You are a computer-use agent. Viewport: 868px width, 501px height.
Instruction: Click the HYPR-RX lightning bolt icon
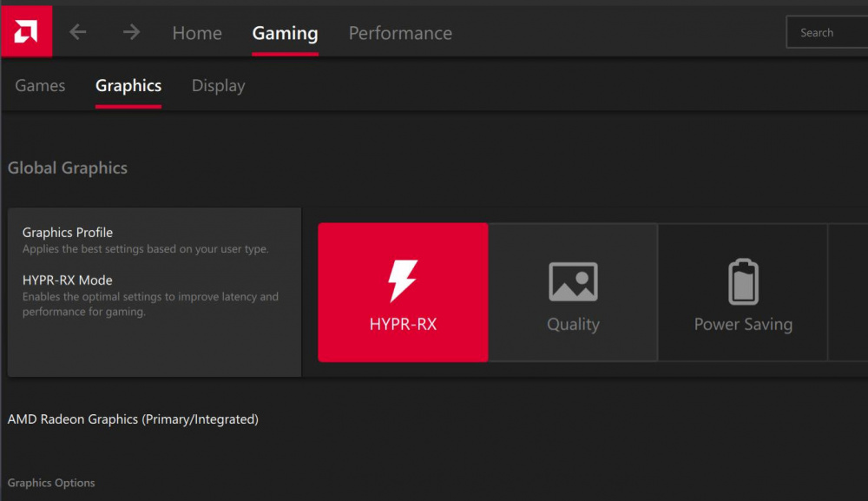coord(403,280)
